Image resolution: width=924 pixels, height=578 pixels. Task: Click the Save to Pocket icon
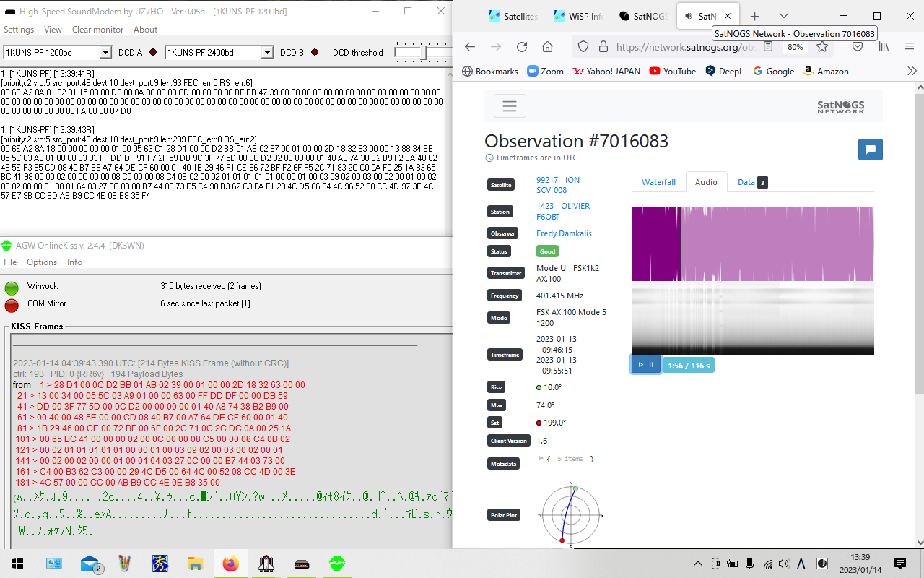858,47
